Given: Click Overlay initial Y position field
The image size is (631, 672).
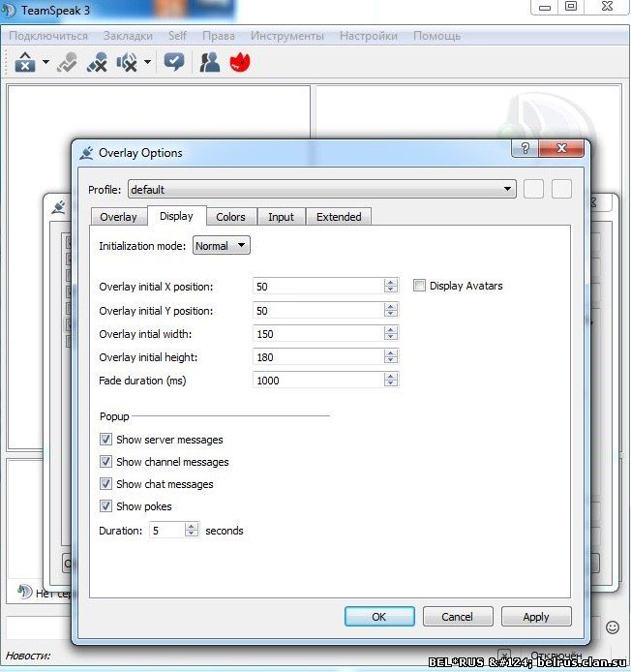Looking at the screenshot, I should pos(318,310).
